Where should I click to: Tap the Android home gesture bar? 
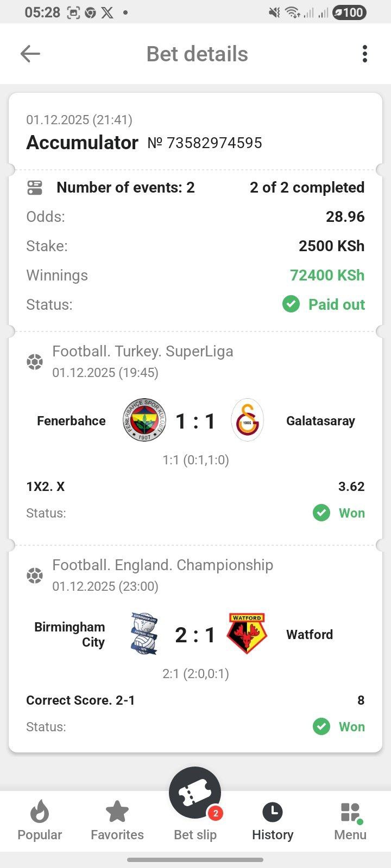pyautogui.click(x=195, y=860)
